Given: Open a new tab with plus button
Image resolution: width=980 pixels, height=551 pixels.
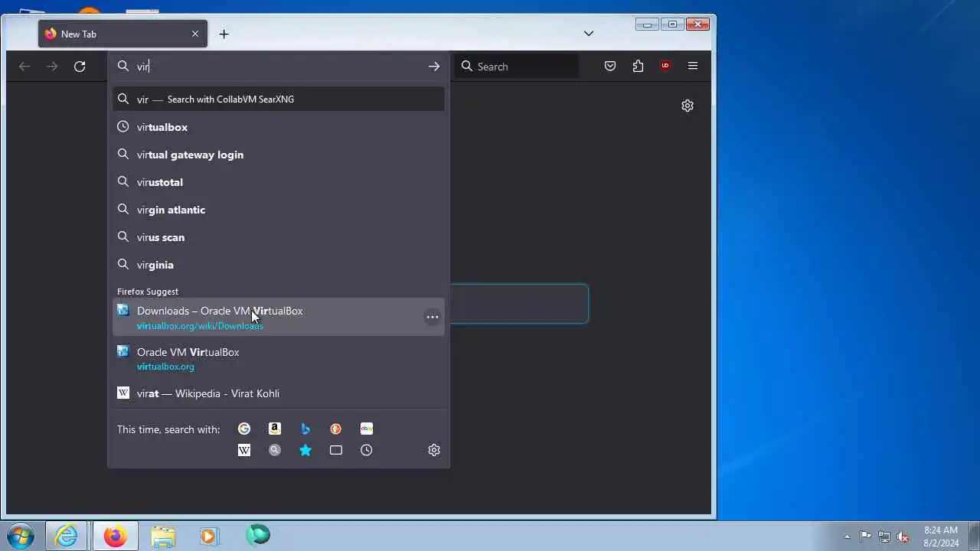Looking at the screenshot, I should click(x=224, y=34).
